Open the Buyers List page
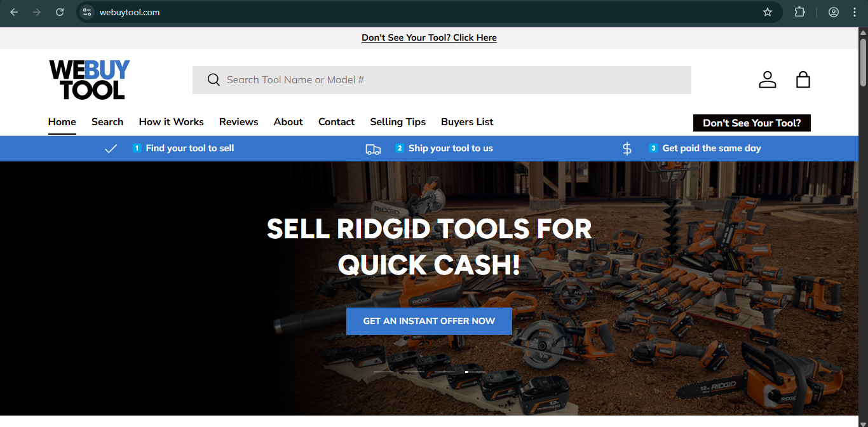 coord(467,122)
